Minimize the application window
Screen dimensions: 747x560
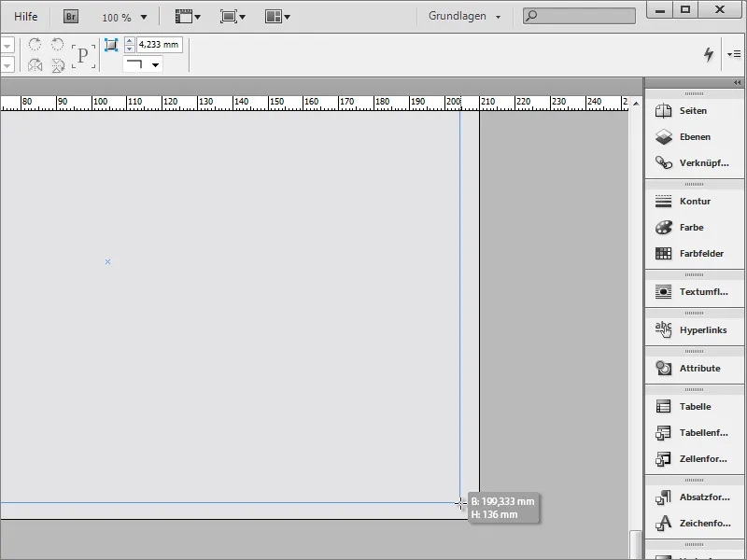(660, 10)
